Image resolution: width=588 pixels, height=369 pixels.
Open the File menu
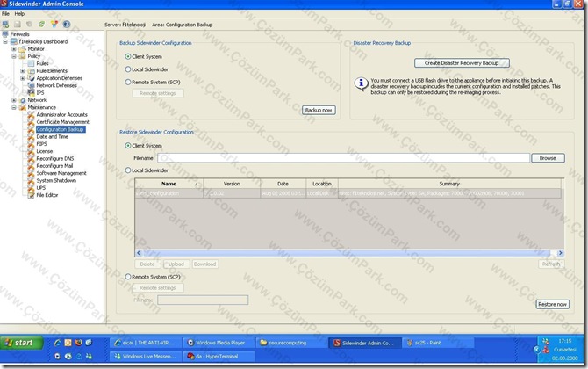coord(5,14)
